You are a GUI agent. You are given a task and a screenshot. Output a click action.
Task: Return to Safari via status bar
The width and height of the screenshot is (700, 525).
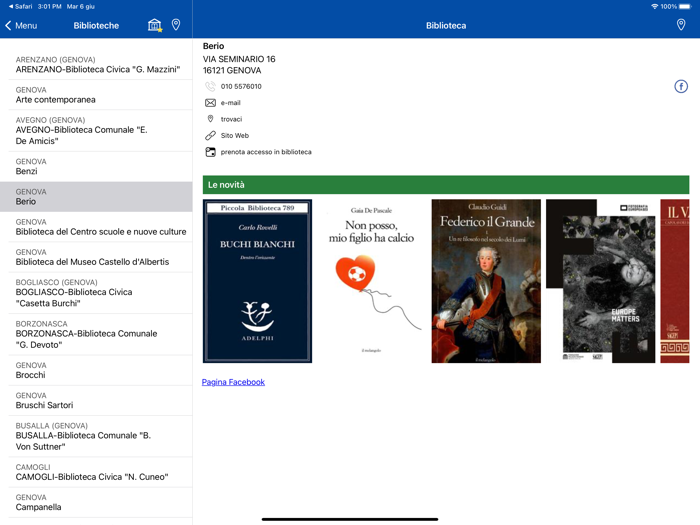(20, 6)
